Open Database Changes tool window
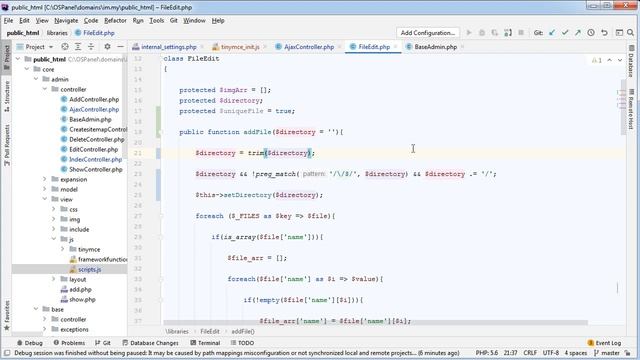This screenshot has height=360, width=640. (x=150, y=343)
